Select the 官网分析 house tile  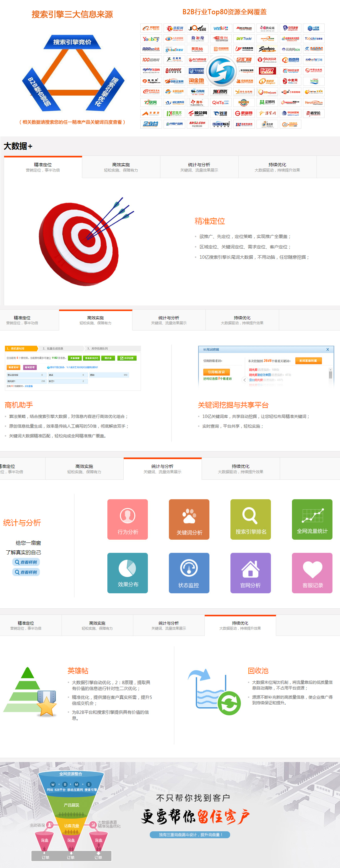[x=251, y=573]
